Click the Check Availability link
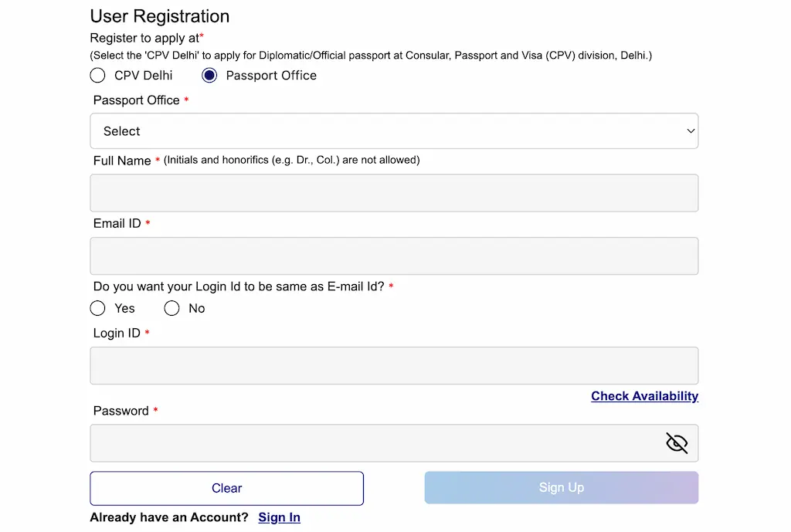 coord(644,396)
